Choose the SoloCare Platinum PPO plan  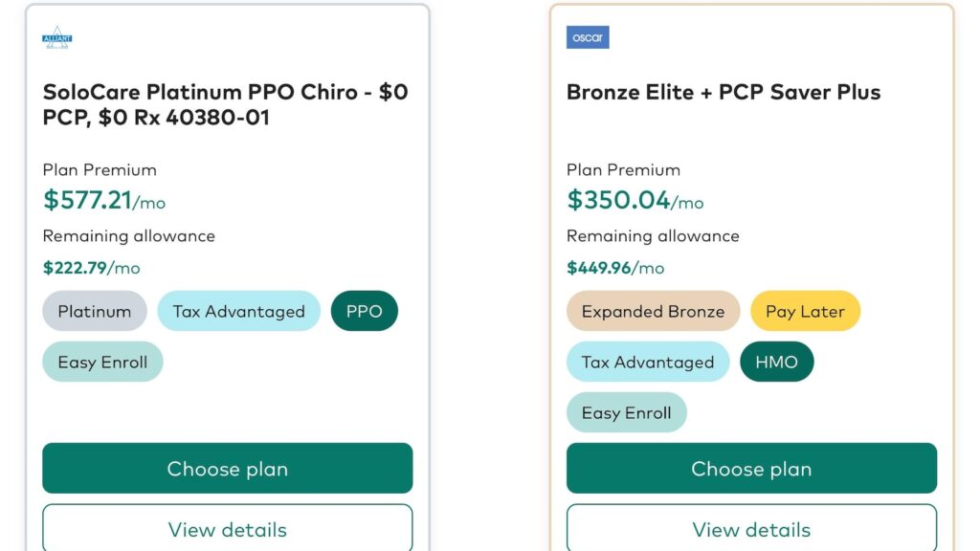(x=228, y=468)
